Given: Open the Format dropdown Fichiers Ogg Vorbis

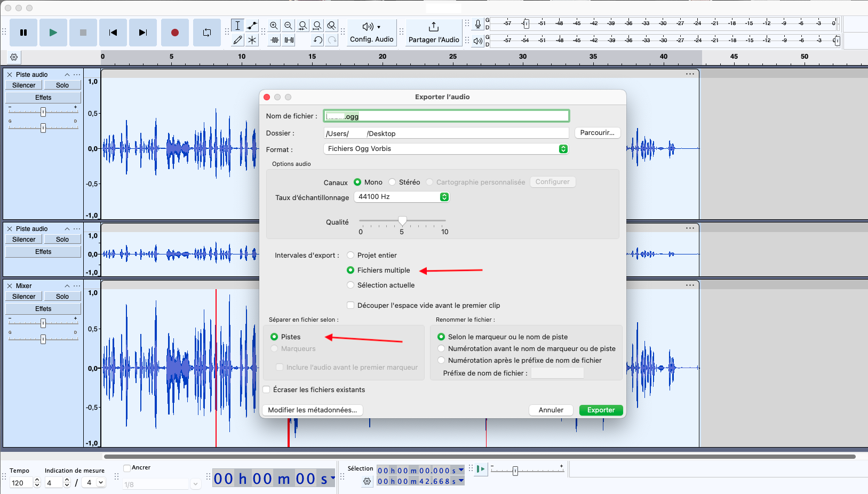Looking at the screenshot, I should 445,149.
